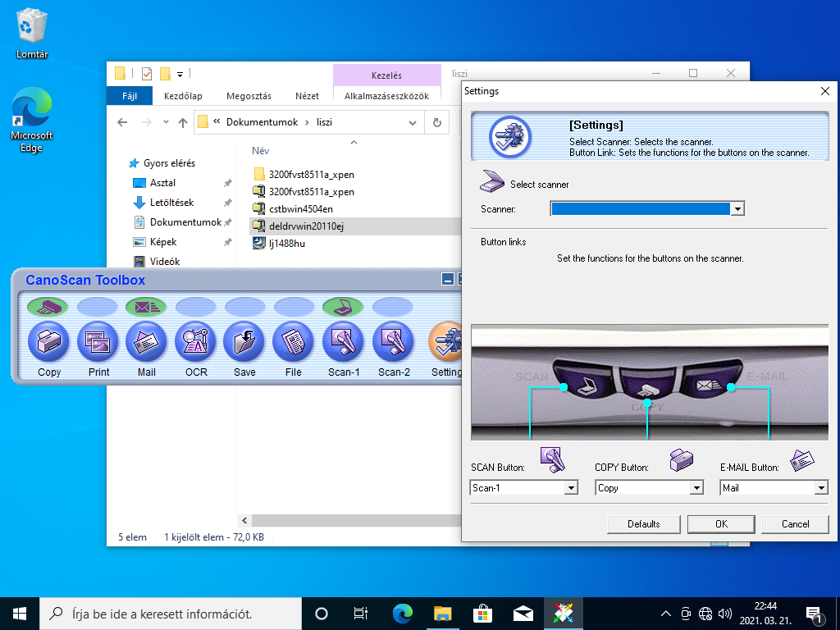This screenshot has width=840, height=630.
Task: Select the Scan-2 tool in Toolbox
Action: tap(393, 341)
